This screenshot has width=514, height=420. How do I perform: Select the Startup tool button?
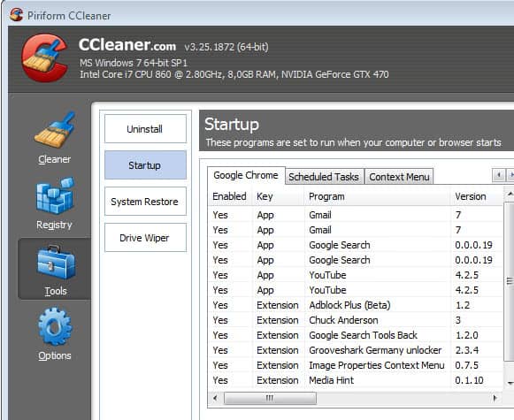click(145, 165)
